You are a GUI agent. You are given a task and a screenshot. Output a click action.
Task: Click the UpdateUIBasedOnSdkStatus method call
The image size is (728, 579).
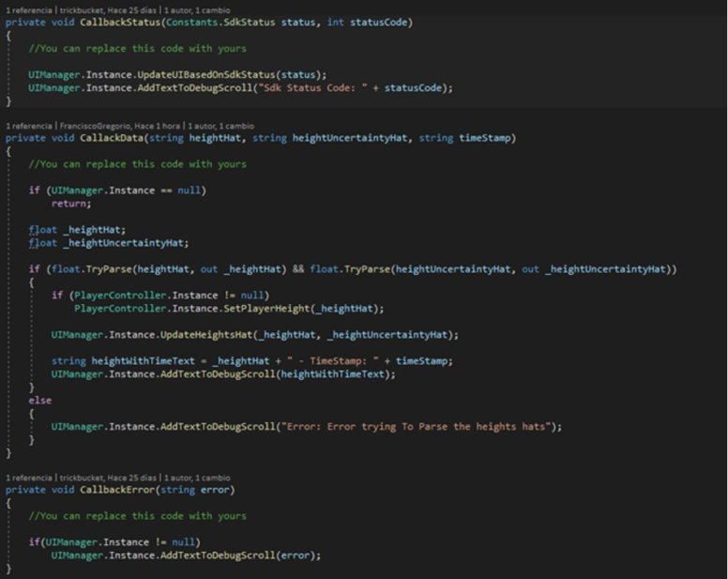click(215, 74)
